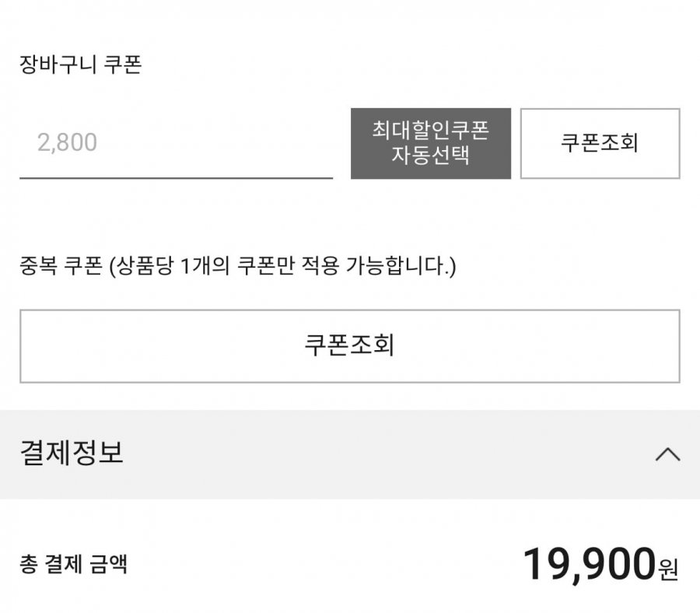Image resolution: width=700 pixels, height=613 pixels.
Task: Click the white outlined 쿠폰조회 button at top right
Action: click(x=600, y=143)
